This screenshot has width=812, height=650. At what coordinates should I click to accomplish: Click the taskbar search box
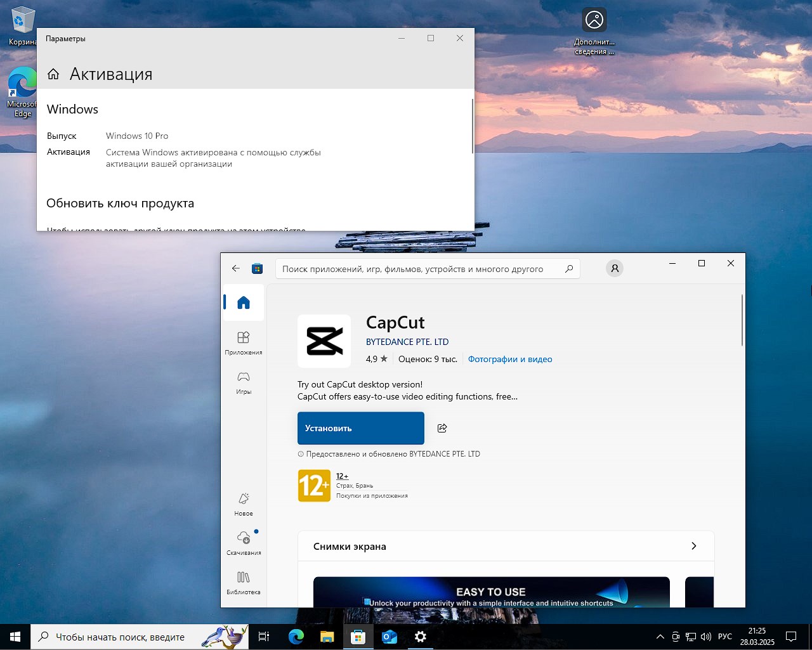tap(140, 637)
